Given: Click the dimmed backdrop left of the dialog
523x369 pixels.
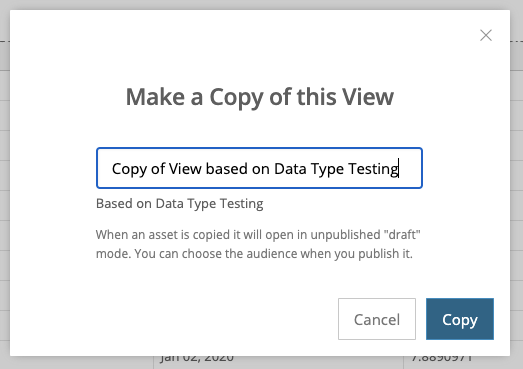Looking at the screenshot, I should (5, 183).
